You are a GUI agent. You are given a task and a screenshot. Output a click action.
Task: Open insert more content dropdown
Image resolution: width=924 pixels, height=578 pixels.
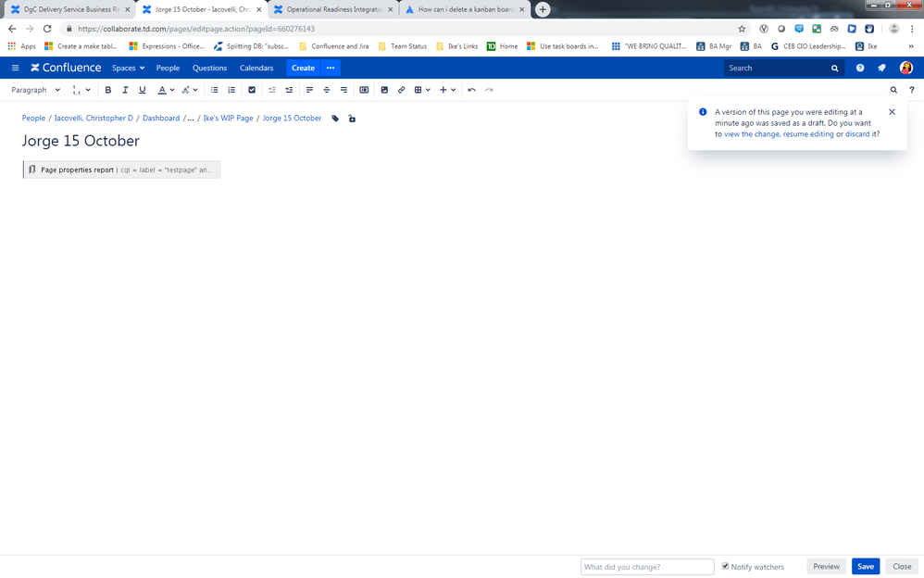[447, 90]
